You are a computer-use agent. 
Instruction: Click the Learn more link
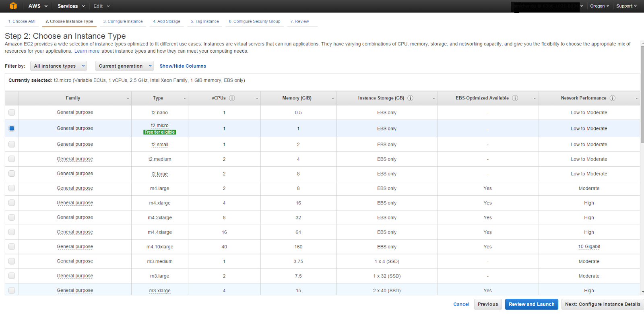pyautogui.click(x=87, y=51)
